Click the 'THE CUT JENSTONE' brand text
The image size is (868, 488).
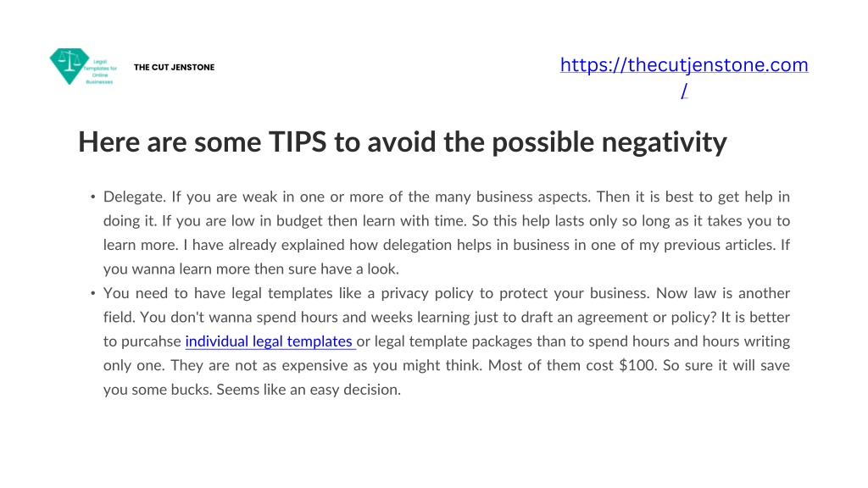[174, 67]
